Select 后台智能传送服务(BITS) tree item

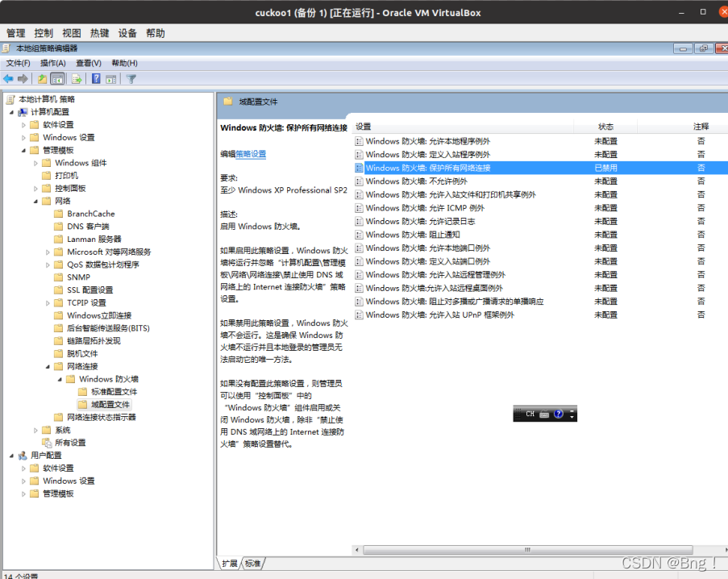(x=108, y=328)
